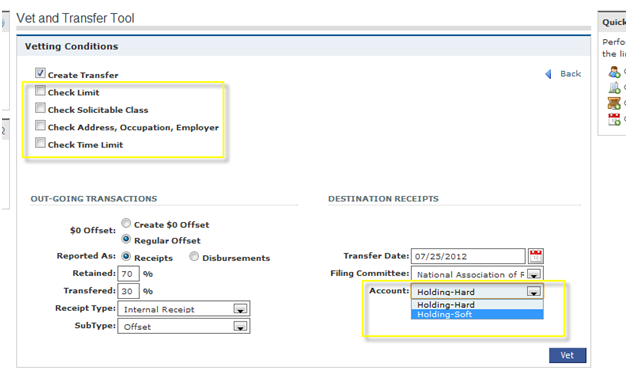Click the building-add icon in Quick panel
The height and width of the screenshot is (388, 628).
(614, 88)
